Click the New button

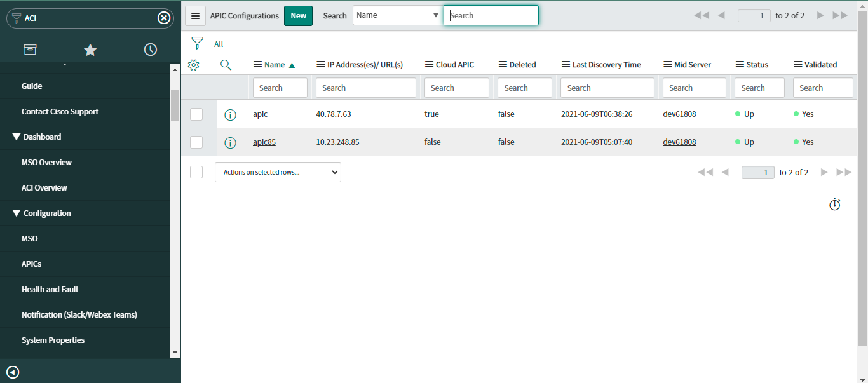pos(298,16)
